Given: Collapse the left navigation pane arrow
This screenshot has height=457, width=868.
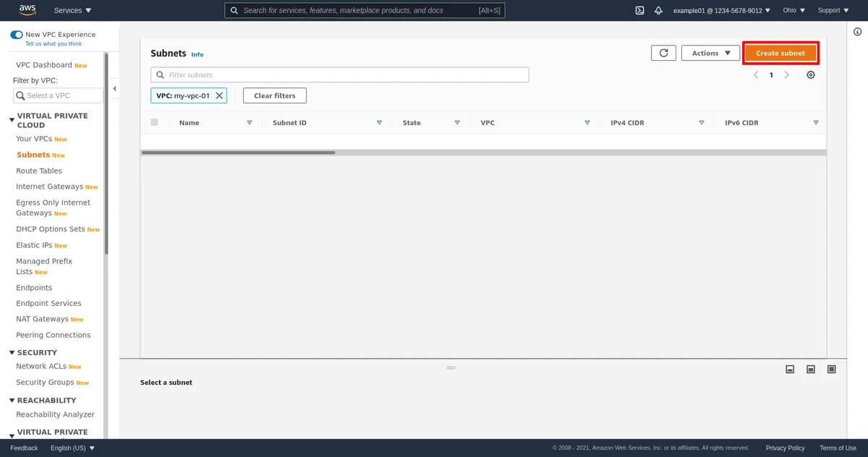Looking at the screenshot, I should tap(114, 88).
